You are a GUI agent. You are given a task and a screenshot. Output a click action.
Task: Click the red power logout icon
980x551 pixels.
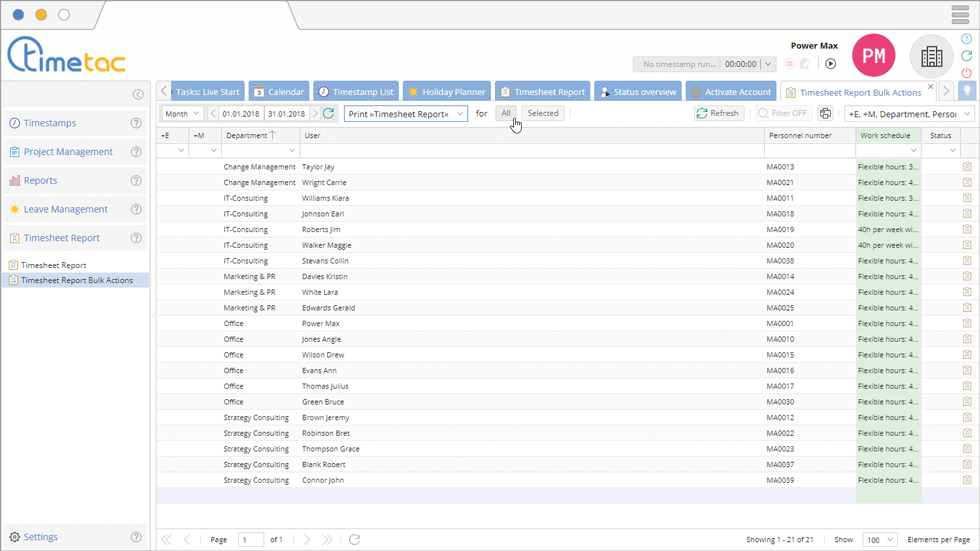(966, 73)
